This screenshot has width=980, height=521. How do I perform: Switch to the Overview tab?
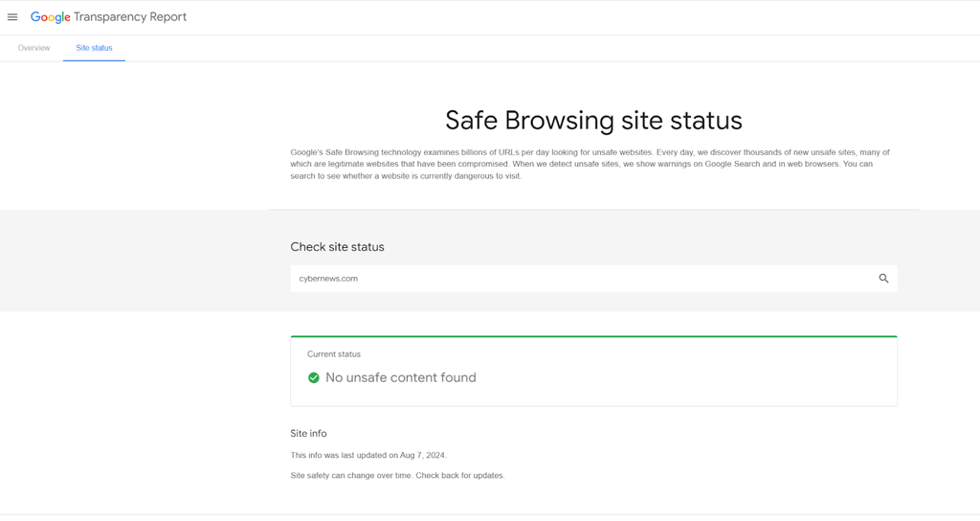point(33,48)
